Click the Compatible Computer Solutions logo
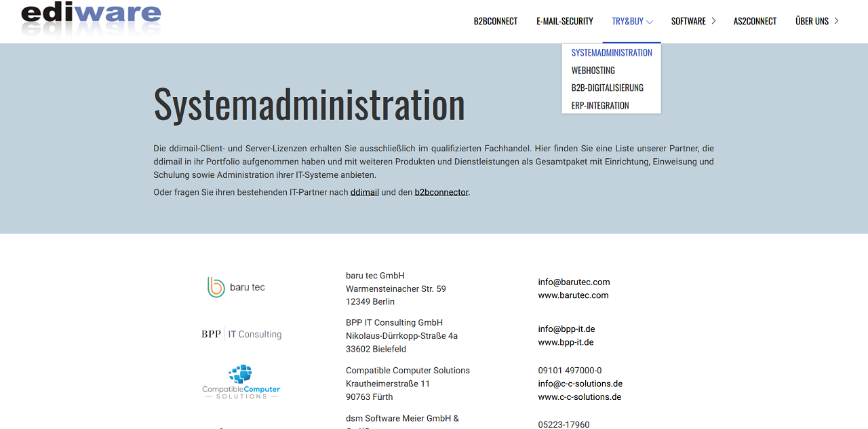This screenshot has height=429, width=868. pos(241,381)
